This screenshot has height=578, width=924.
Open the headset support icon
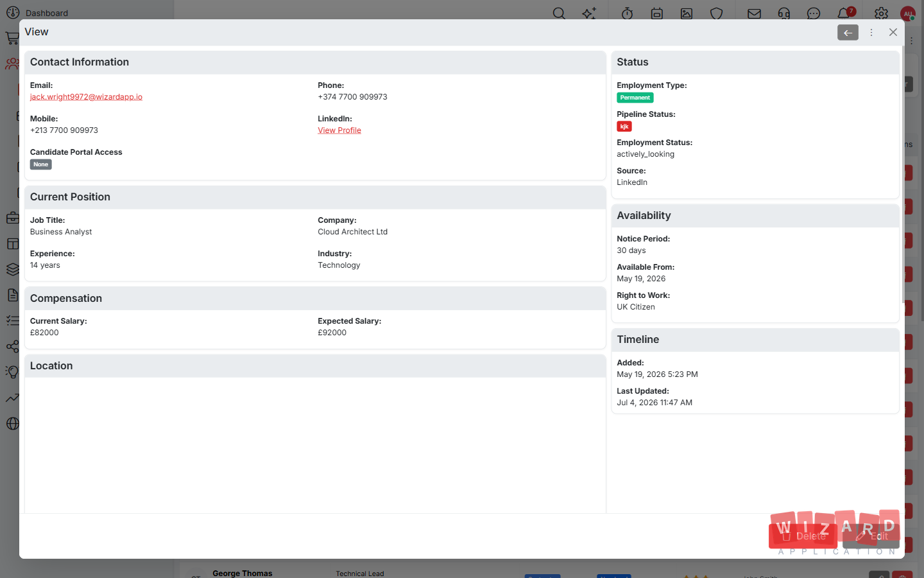click(784, 13)
